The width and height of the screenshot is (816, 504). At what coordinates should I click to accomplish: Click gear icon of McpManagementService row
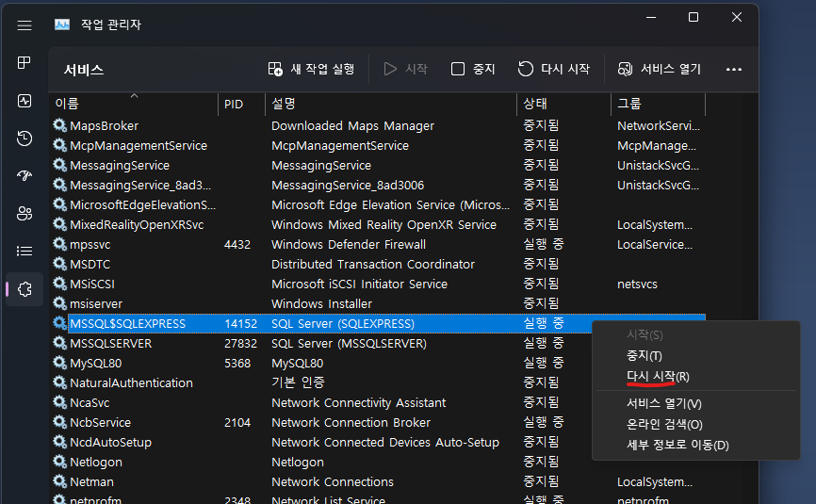click(60, 145)
